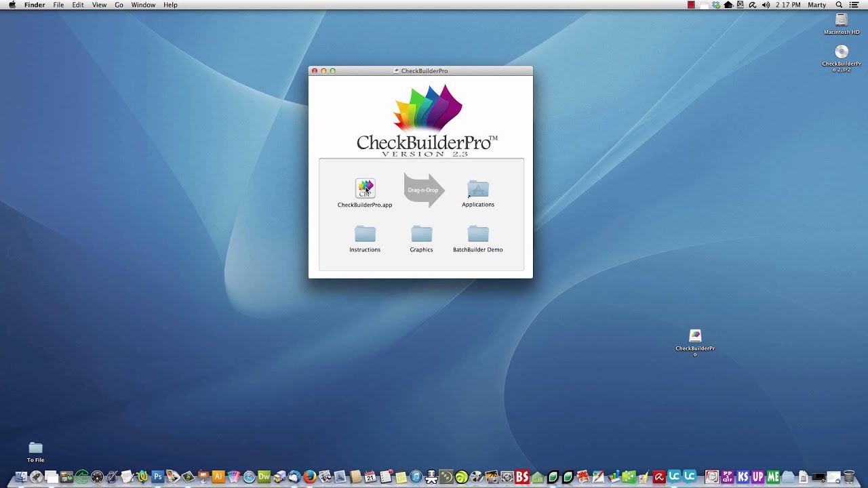Open the red BS app in Dock
Image resolution: width=868 pixels, height=488 pixels.
pos(522,477)
